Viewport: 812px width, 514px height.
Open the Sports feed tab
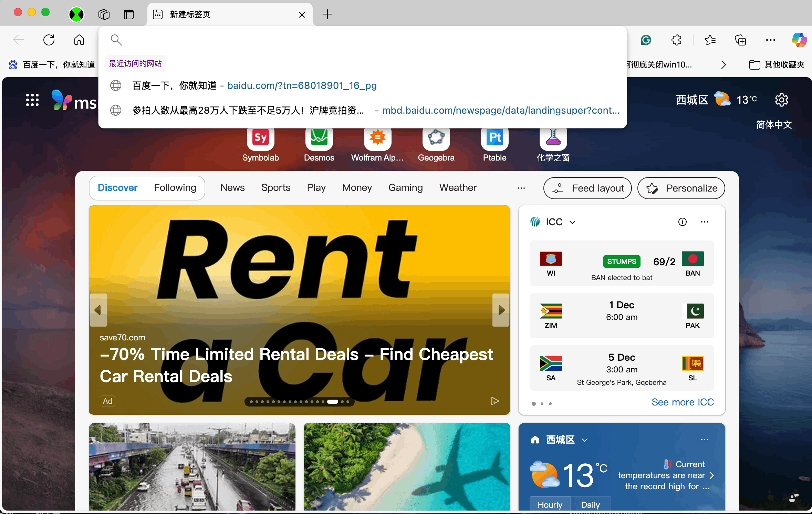click(275, 188)
